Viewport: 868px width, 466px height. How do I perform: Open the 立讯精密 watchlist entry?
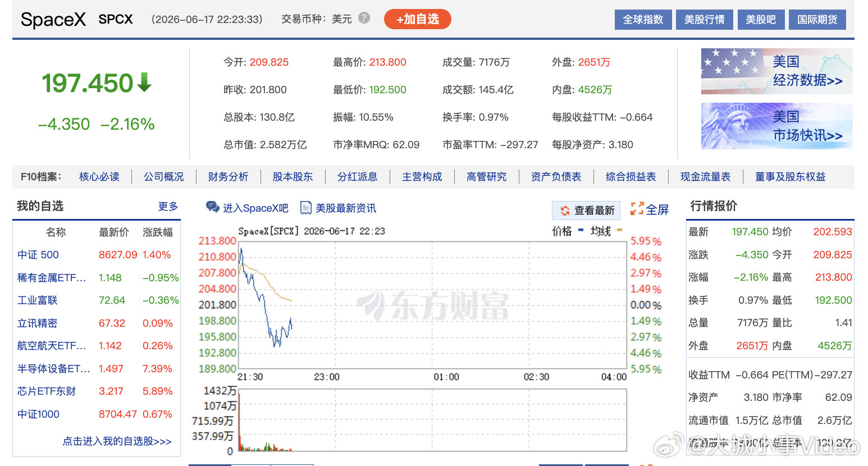tap(38, 323)
